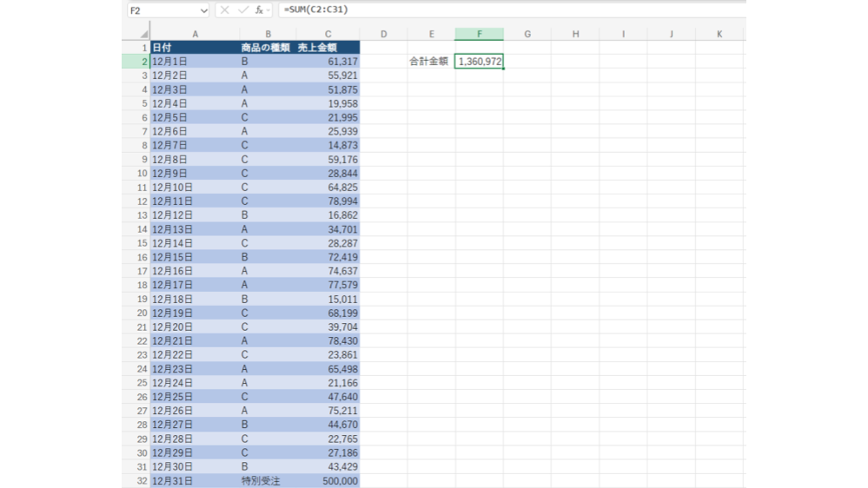This screenshot has height=488, width=868.
Task: Select the 12月15日 date cell
Action: pyautogui.click(x=195, y=257)
